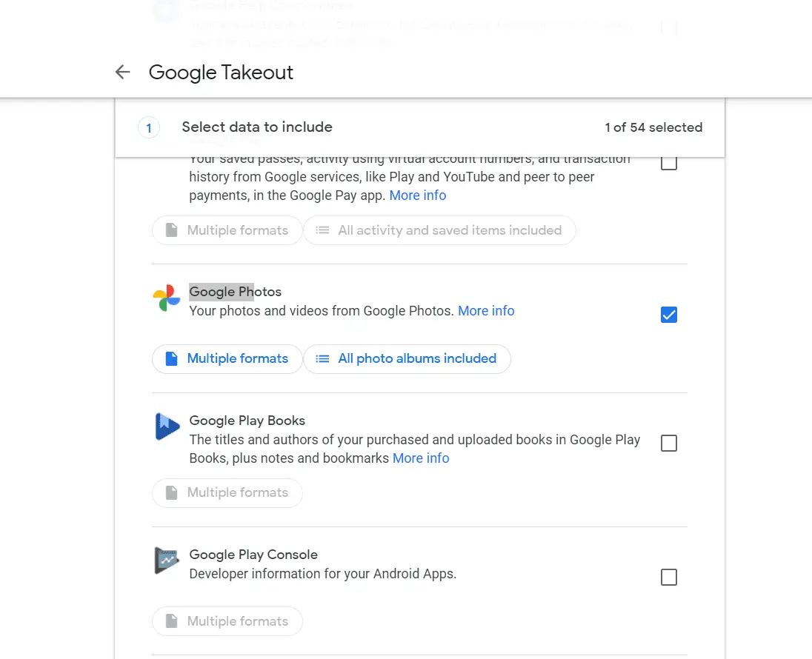
Task: Click the Google Takeout page title
Action: [x=221, y=73]
